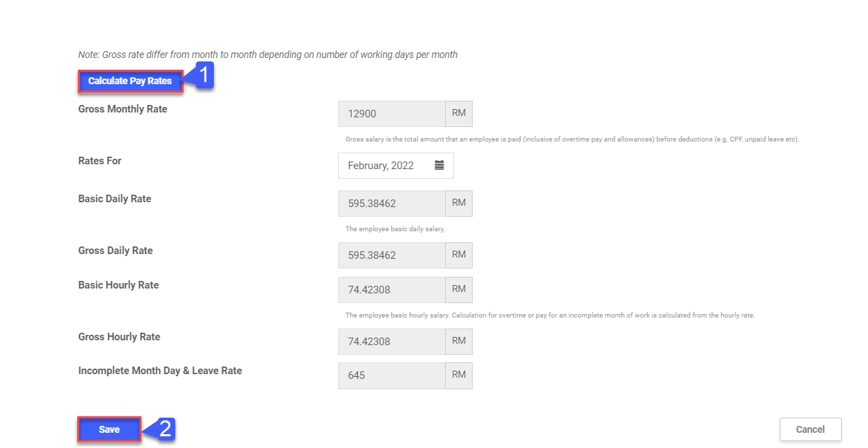Click the RM unit beside the 645 value

pos(459,376)
